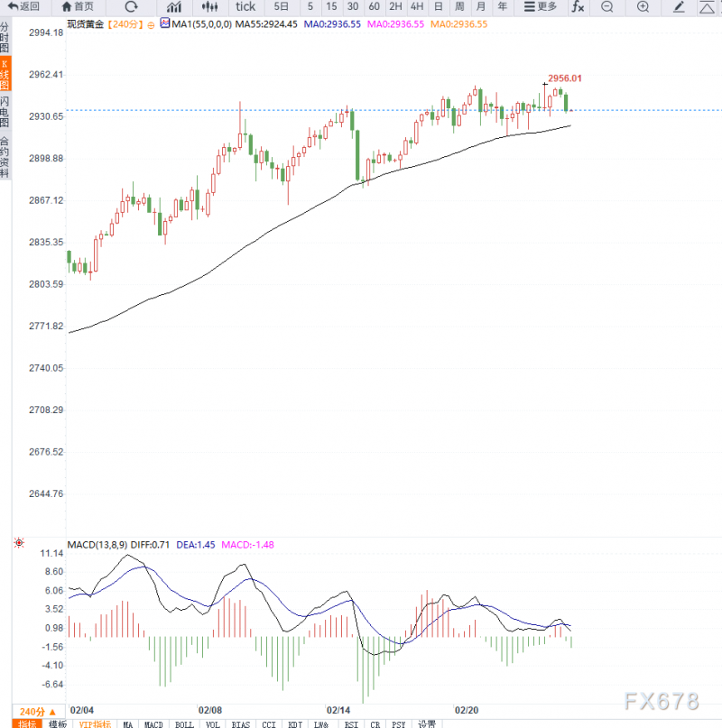This screenshot has height=728, width=722.
Task: Open the 设置 indicator settings
Action: click(x=427, y=723)
